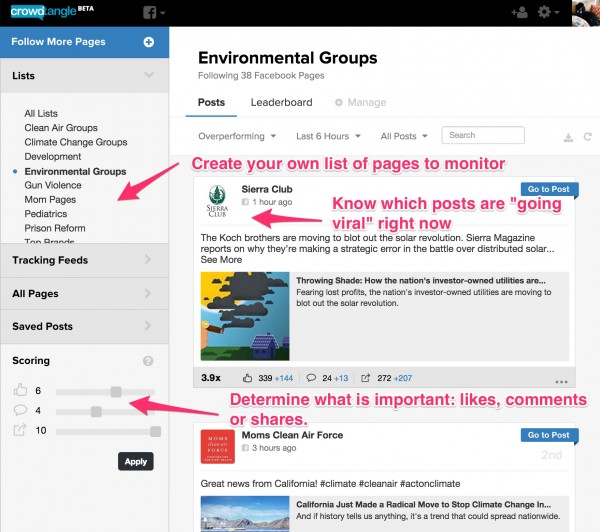Click the Facebook icon beside 3 hours ago
Viewport: 600px width, 532px height.
tap(245, 448)
